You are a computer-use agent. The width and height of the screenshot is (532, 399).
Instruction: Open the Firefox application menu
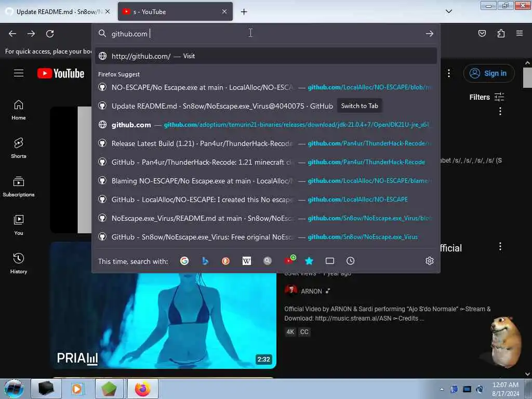click(x=520, y=33)
